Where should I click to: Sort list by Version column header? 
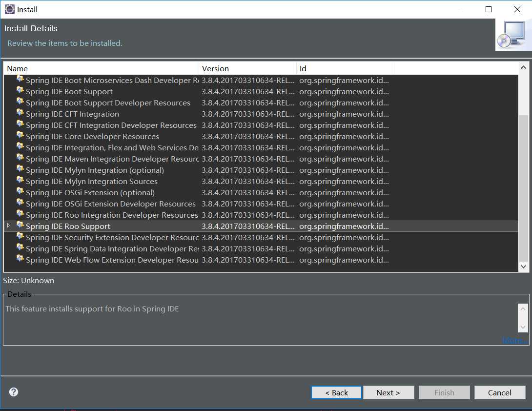[x=247, y=68]
